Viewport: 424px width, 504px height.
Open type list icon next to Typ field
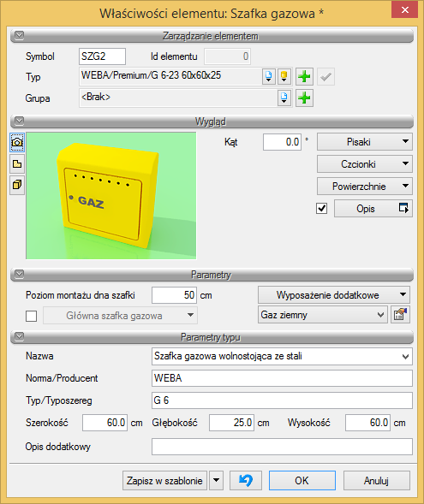[x=268, y=76]
